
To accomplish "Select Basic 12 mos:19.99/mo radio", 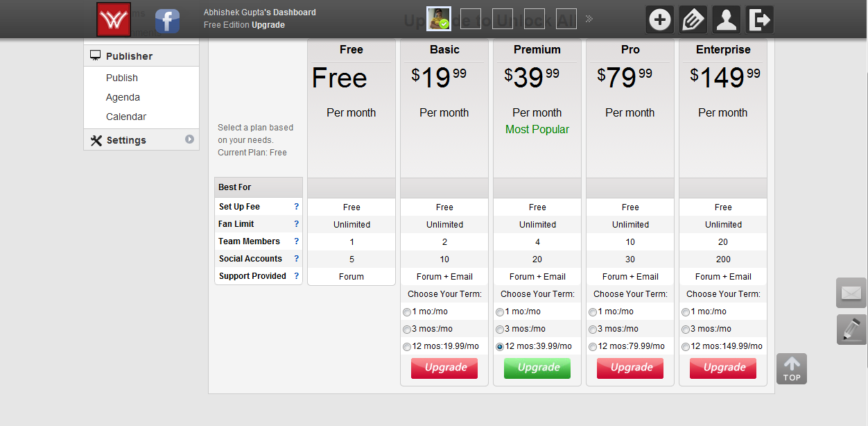I will (x=407, y=347).
